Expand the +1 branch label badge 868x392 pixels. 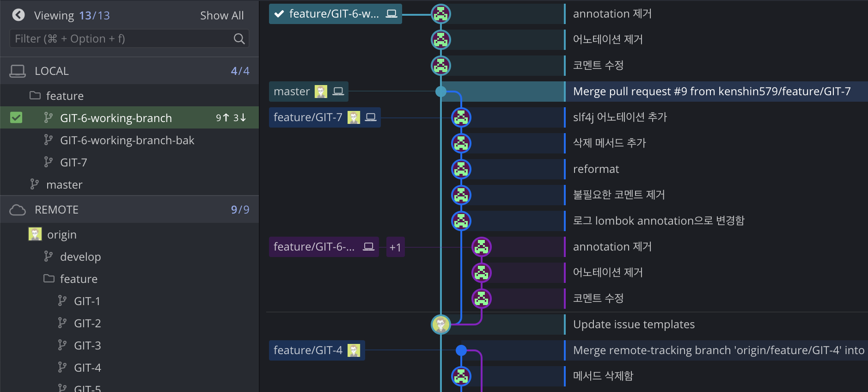(395, 247)
